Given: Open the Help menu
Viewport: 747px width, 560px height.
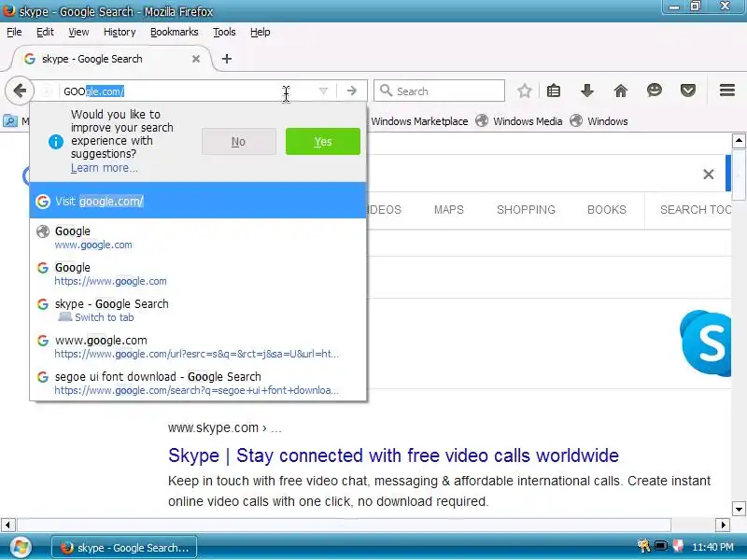Looking at the screenshot, I should point(261,32).
